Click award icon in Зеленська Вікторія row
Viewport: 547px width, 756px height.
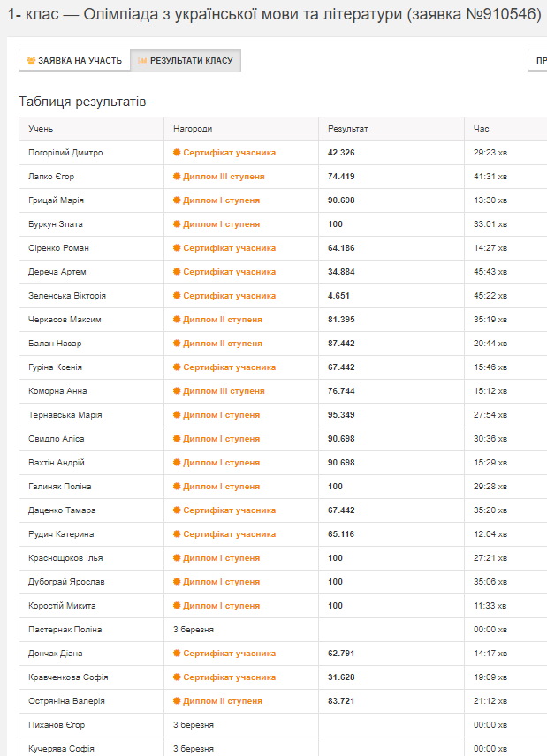pos(177,296)
